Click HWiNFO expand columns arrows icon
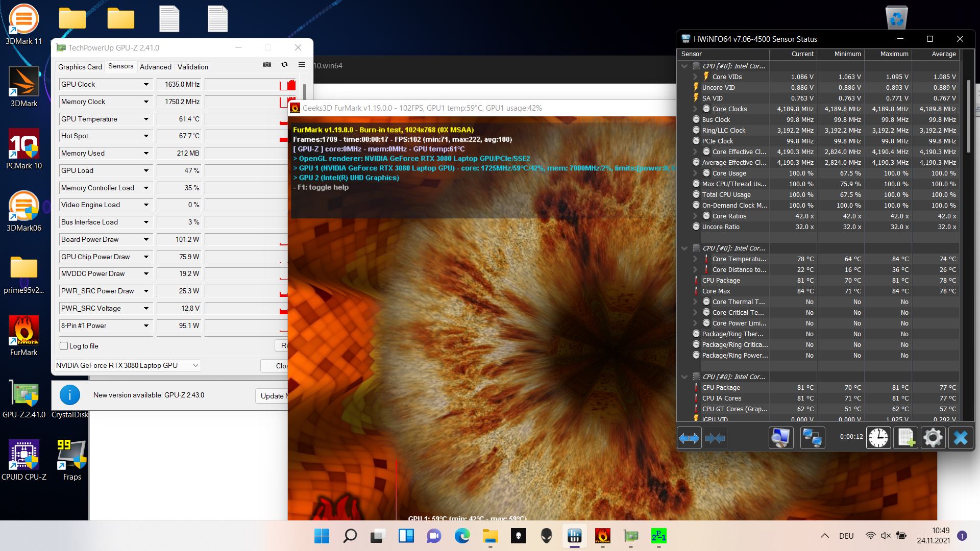The image size is (980, 551). 689,438
